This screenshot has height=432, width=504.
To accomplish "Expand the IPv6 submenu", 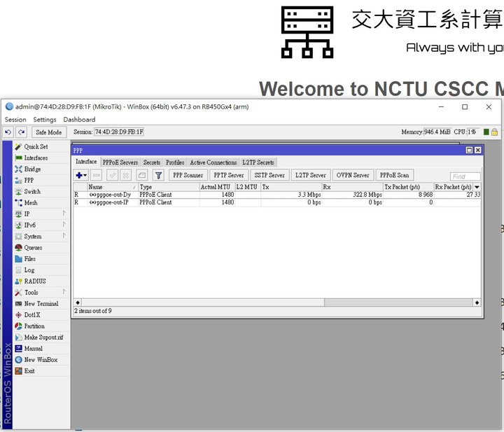I will click(x=41, y=225).
